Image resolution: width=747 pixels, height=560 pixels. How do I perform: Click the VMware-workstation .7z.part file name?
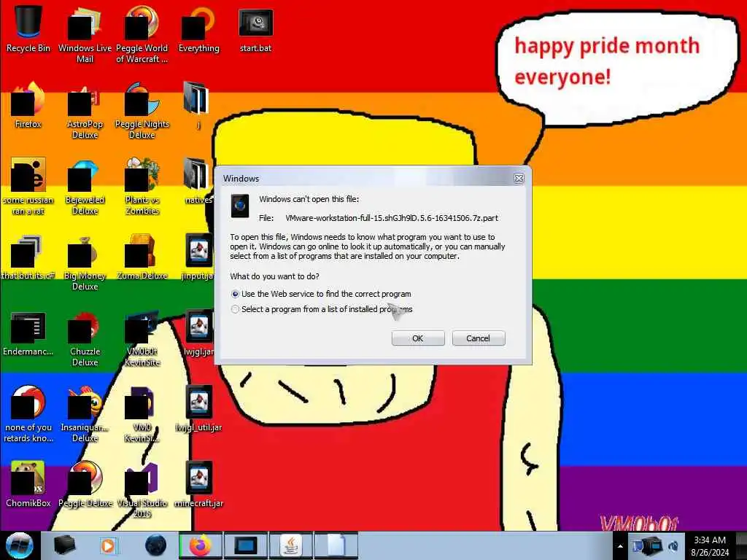coord(392,218)
